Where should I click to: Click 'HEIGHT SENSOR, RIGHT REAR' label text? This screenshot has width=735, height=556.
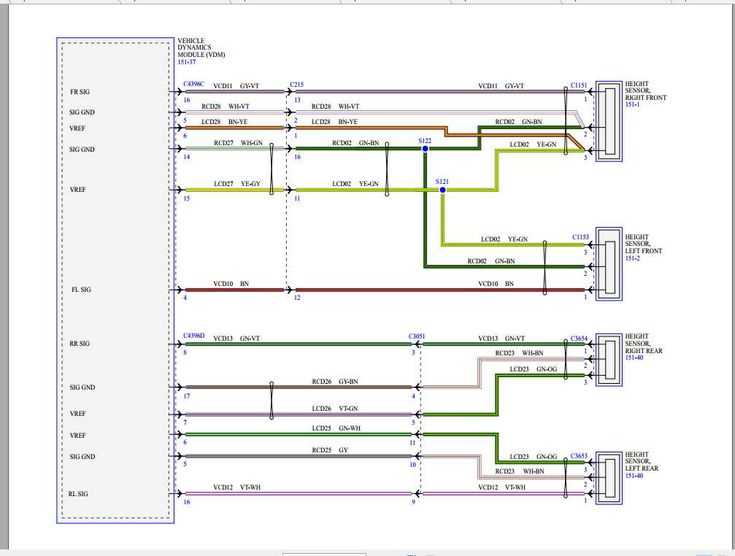643,344
